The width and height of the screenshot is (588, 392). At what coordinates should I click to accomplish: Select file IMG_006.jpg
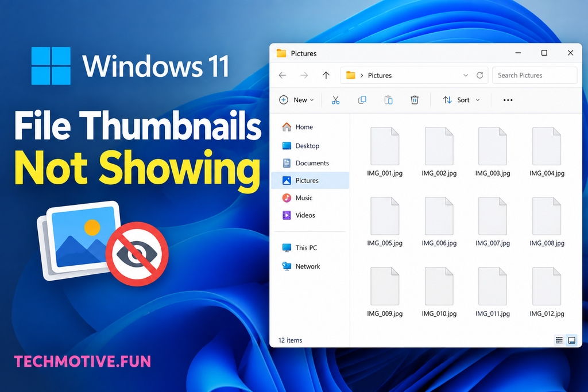coord(439,222)
